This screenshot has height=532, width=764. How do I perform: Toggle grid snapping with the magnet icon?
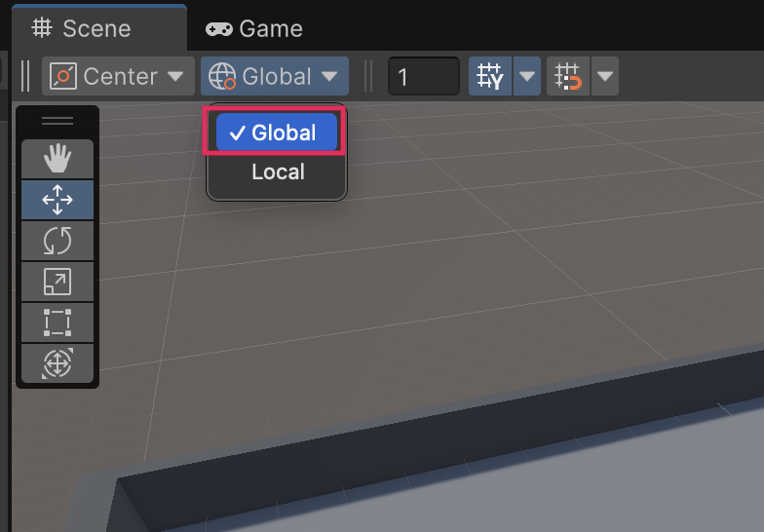(x=568, y=76)
